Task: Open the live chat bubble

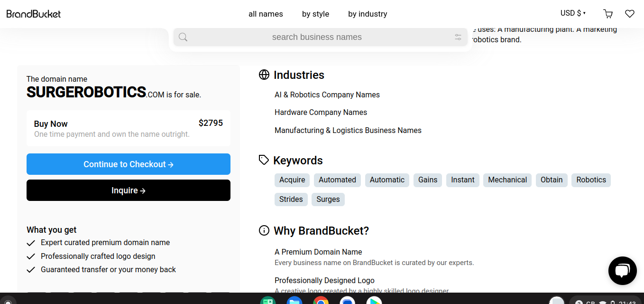Action: (x=622, y=271)
